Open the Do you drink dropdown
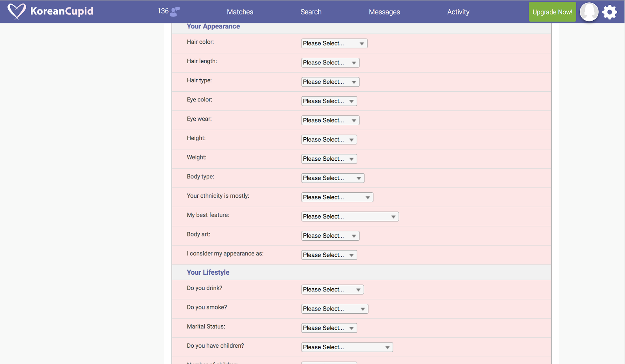The width and height of the screenshot is (625, 364). pyautogui.click(x=333, y=289)
